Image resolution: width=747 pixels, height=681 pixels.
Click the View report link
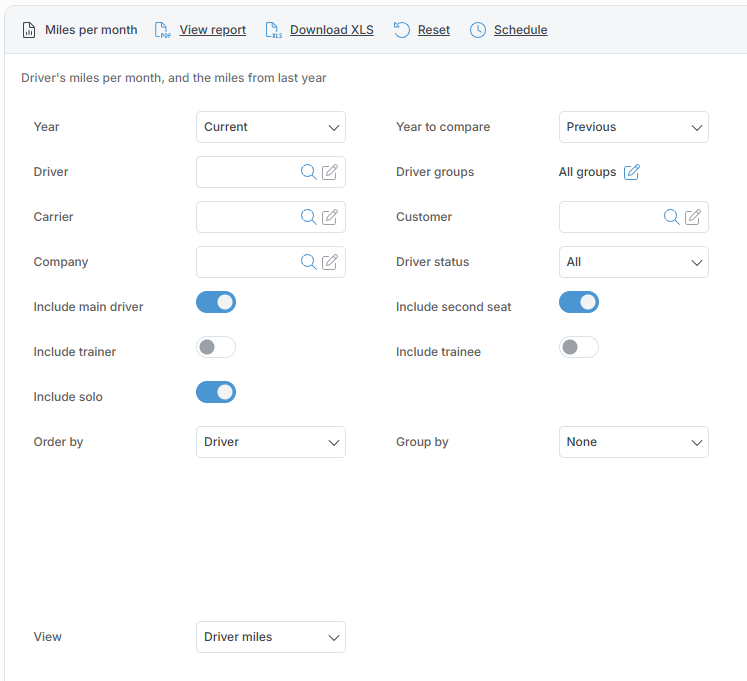coord(212,30)
